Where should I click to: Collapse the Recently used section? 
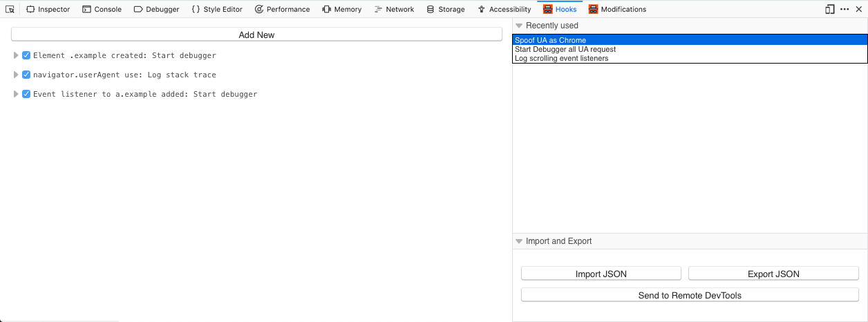pyautogui.click(x=519, y=26)
